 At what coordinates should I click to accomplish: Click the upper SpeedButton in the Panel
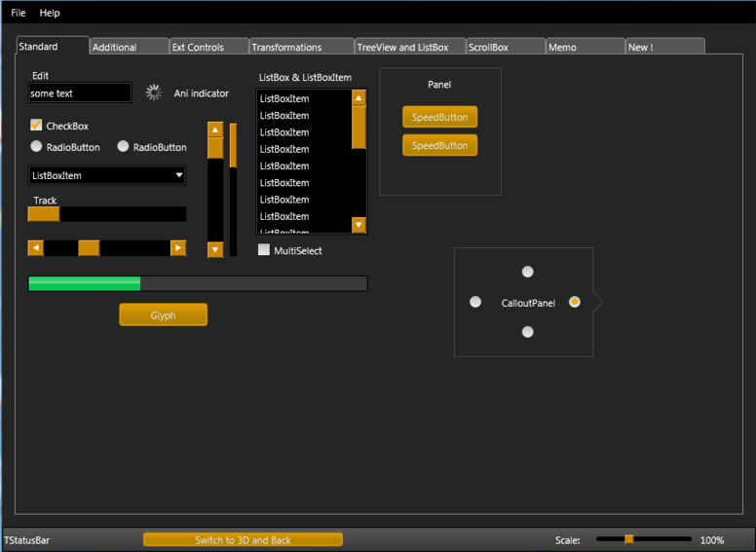(439, 117)
